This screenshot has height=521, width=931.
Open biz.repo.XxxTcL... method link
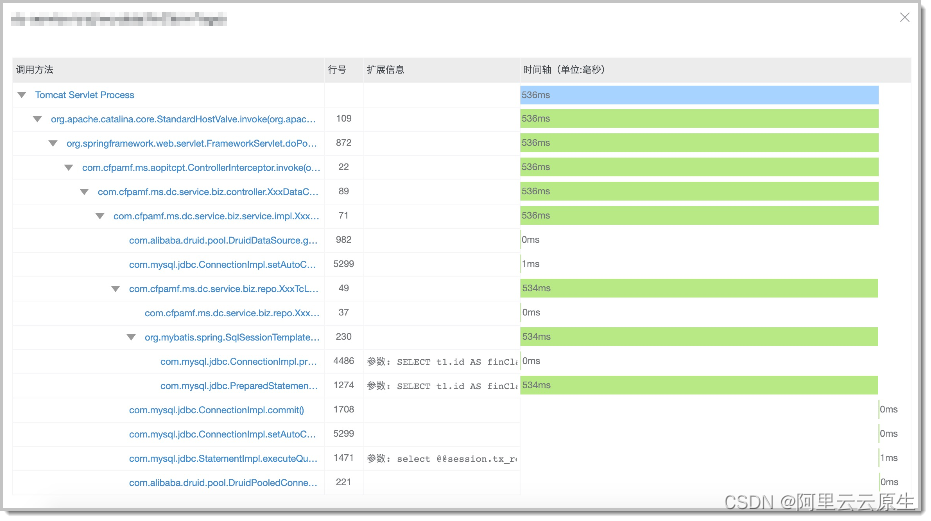224,289
